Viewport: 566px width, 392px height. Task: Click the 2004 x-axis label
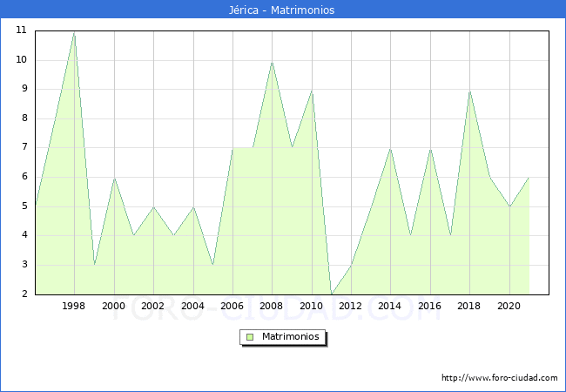[x=192, y=306]
